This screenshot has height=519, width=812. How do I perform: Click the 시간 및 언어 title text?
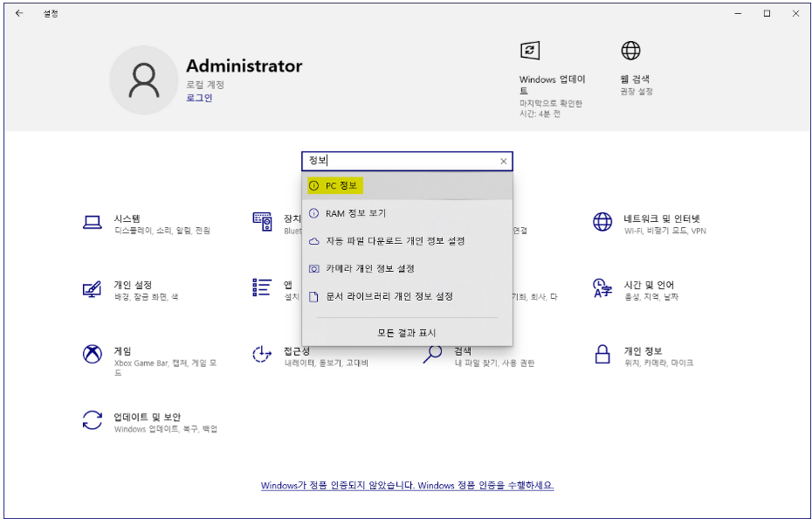649,285
